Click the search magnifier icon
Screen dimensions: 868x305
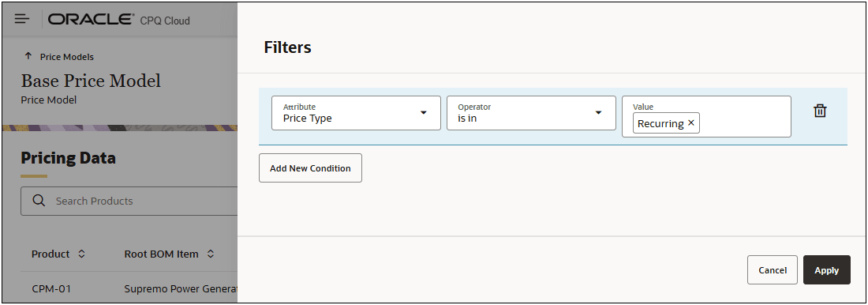tap(39, 201)
